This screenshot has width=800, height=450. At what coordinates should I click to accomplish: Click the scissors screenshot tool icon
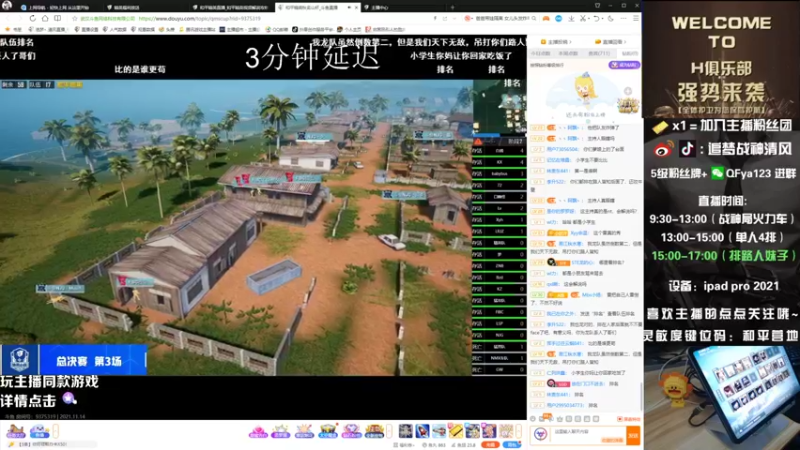[x=583, y=18]
